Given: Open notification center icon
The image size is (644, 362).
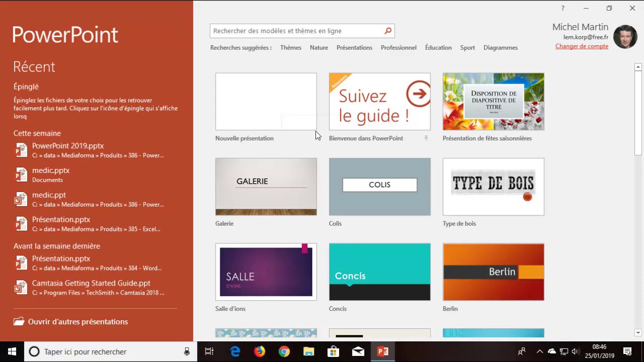Looking at the screenshot, I should point(627,351).
